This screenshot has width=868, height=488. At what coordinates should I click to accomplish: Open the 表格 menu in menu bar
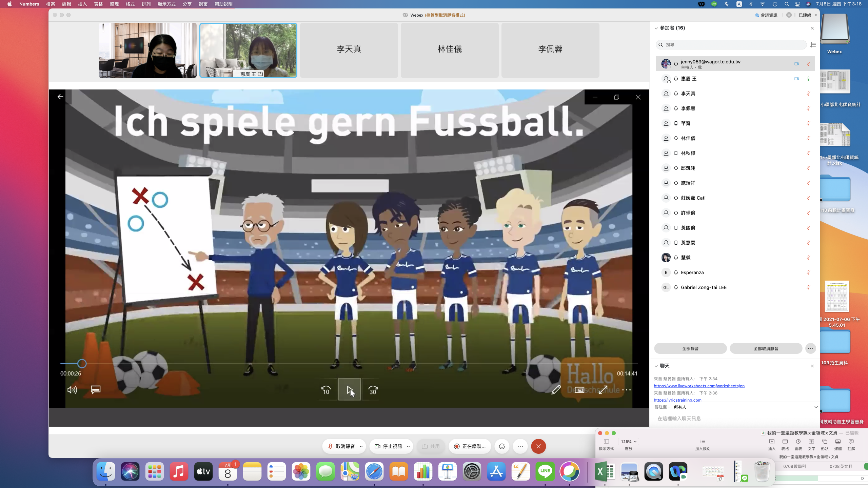(98, 4)
